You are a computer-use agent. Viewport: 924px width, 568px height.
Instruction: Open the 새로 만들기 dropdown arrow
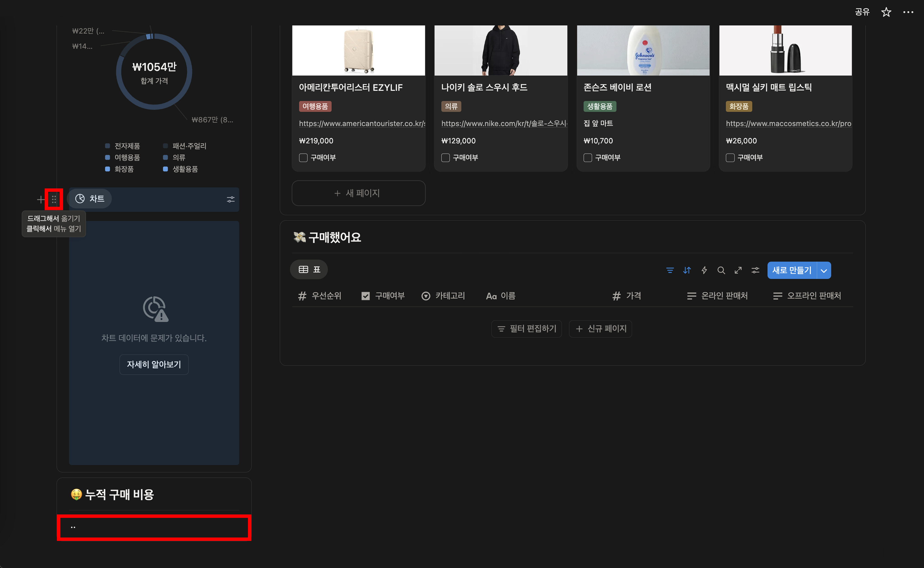[823, 270]
